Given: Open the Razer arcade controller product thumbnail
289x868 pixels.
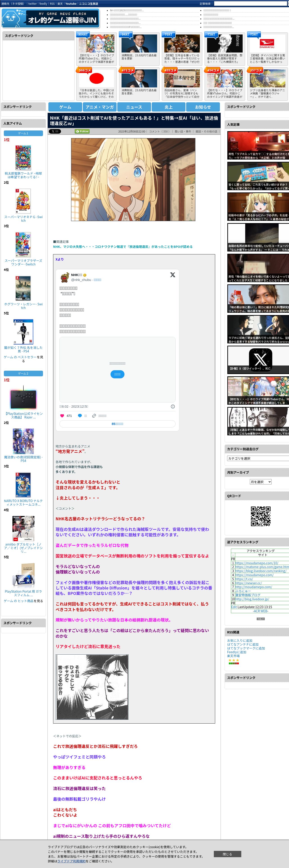Looking at the screenshot, I should [x=23, y=398].
